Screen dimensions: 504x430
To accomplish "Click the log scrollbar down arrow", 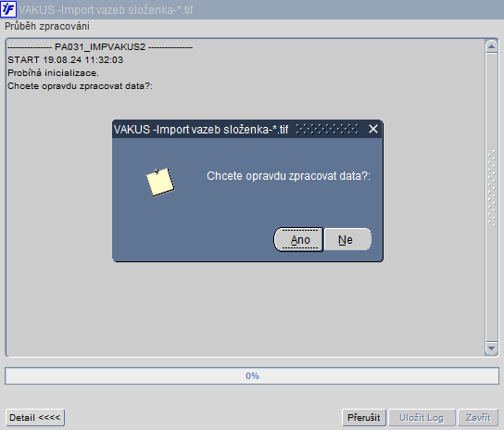I will pos(491,348).
